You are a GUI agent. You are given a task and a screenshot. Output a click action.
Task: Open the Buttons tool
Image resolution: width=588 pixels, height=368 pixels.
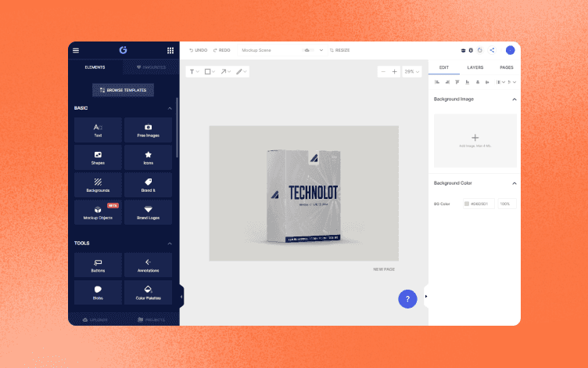(98, 265)
